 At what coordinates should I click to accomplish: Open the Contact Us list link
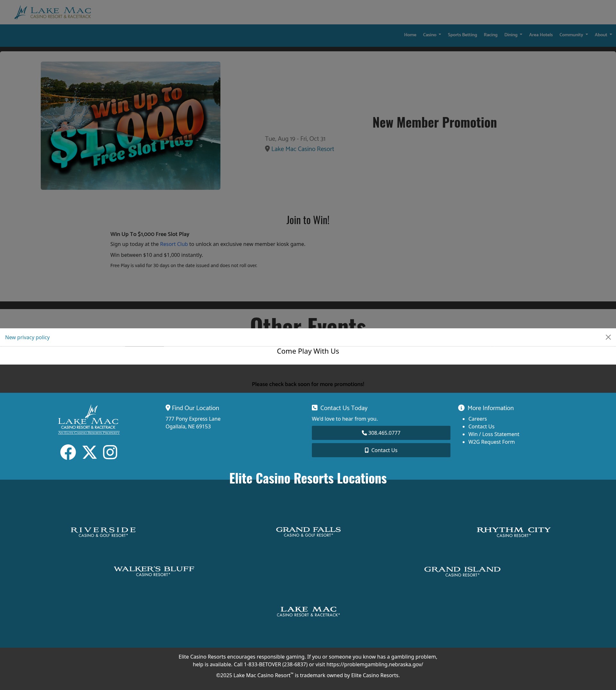tap(481, 426)
